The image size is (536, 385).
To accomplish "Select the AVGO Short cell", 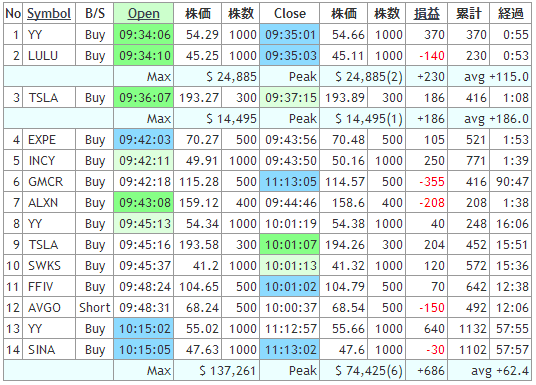I will click(x=95, y=308).
